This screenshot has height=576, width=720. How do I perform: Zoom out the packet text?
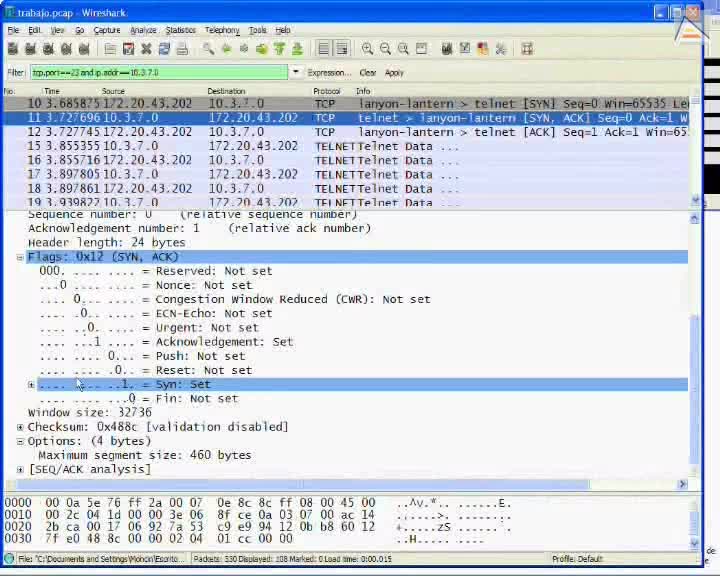(x=385, y=49)
